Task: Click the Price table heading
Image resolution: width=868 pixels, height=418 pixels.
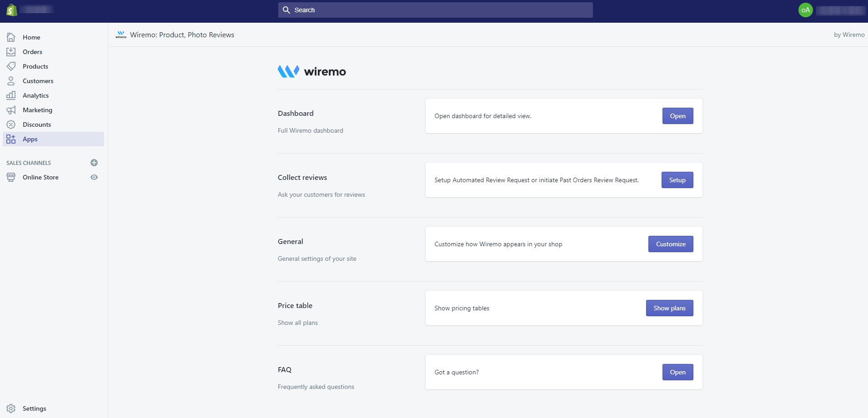Action: (x=295, y=305)
